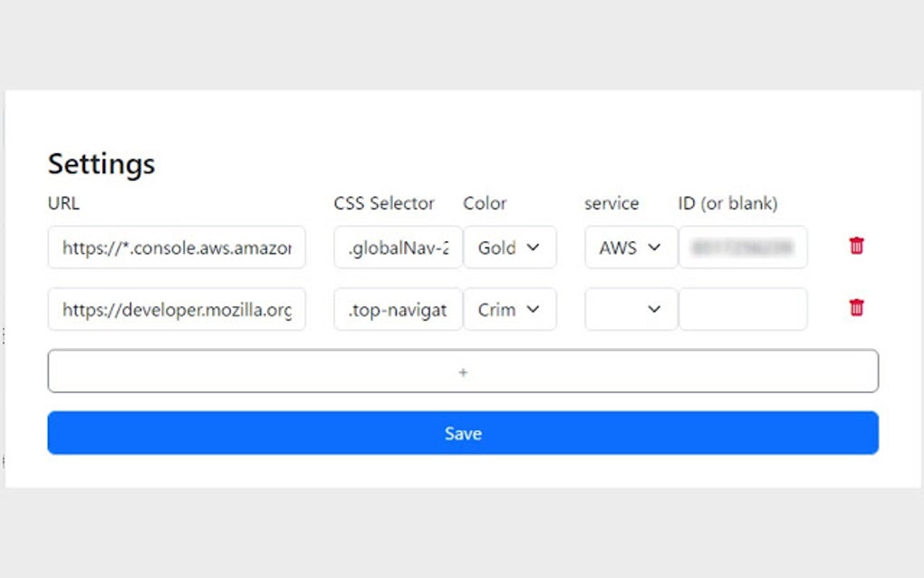Image resolution: width=924 pixels, height=578 pixels.
Task: Click the empty ID field in second row
Action: click(743, 309)
